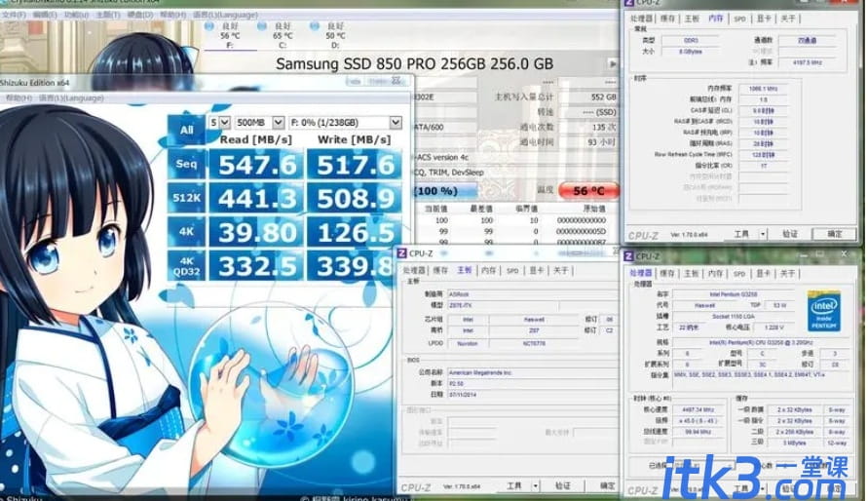Run the Seq benchmark test
The image size is (868, 501).
pyautogui.click(x=186, y=165)
